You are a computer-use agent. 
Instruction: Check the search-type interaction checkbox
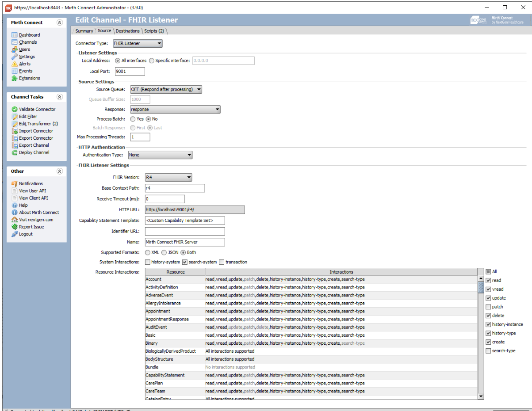488,351
